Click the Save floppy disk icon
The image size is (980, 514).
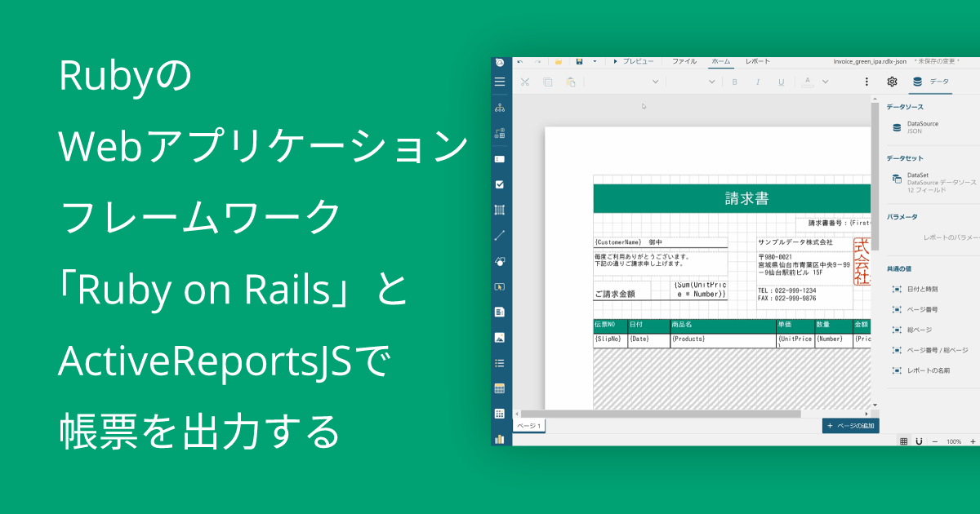pyautogui.click(x=579, y=61)
